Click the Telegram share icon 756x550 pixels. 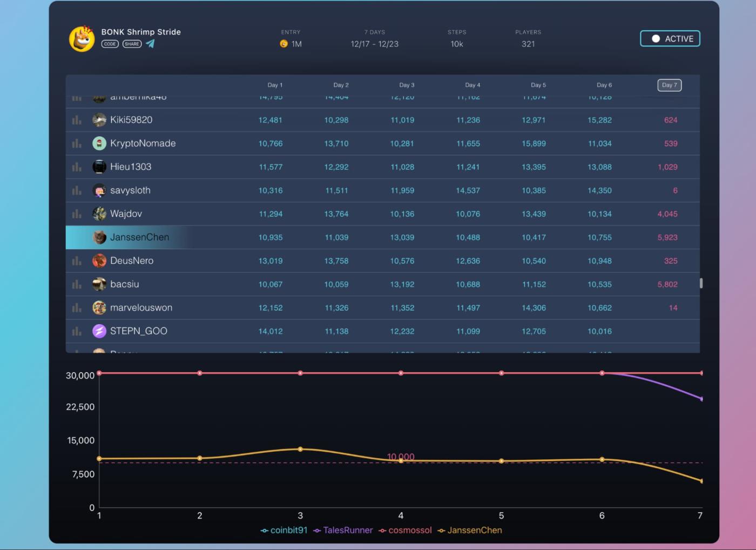click(150, 44)
